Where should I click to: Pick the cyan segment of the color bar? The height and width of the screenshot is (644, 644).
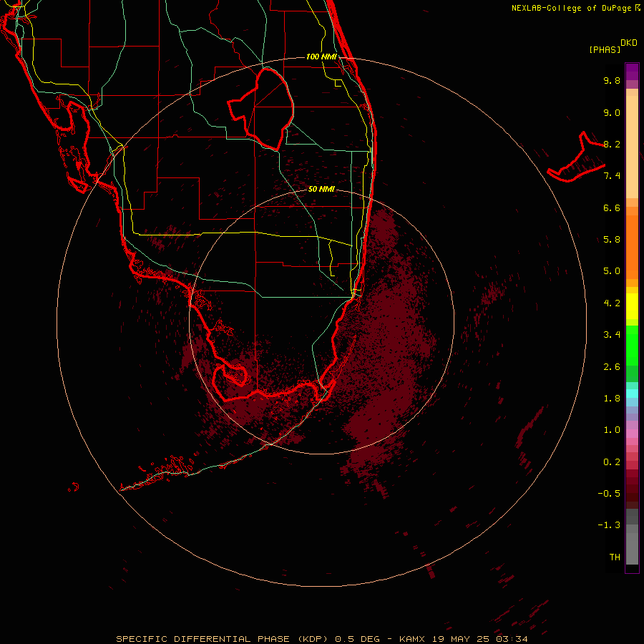(632, 394)
